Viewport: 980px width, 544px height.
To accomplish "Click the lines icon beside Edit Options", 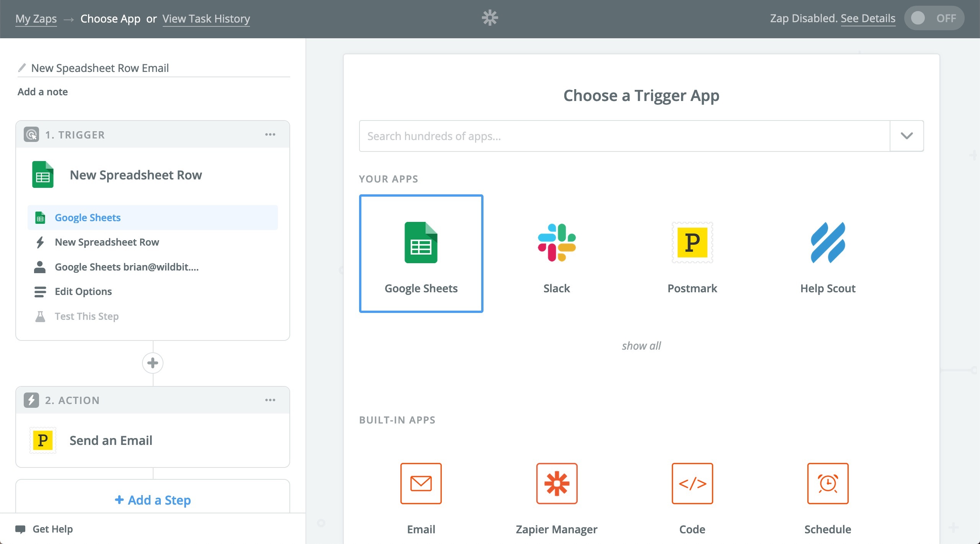I will (40, 292).
